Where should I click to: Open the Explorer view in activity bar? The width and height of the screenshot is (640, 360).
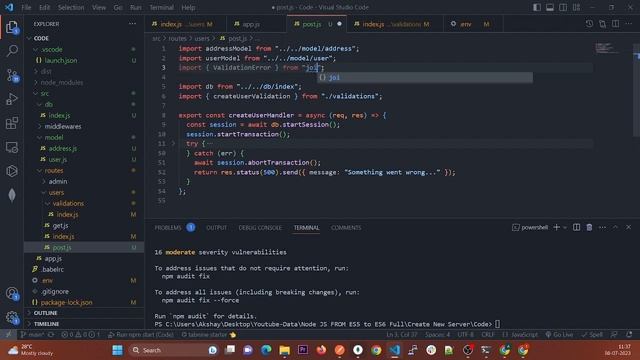[x=12, y=27]
